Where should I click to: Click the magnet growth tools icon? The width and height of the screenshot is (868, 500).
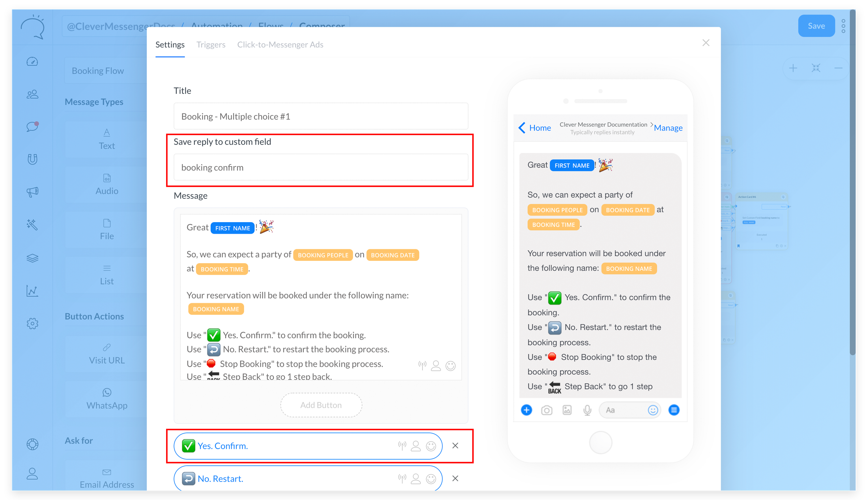(32, 159)
